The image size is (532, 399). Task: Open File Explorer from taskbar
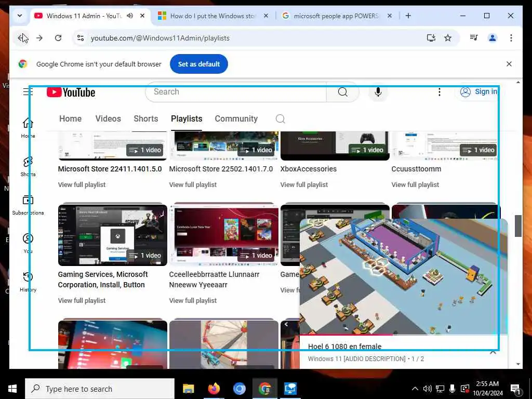[x=188, y=389]
